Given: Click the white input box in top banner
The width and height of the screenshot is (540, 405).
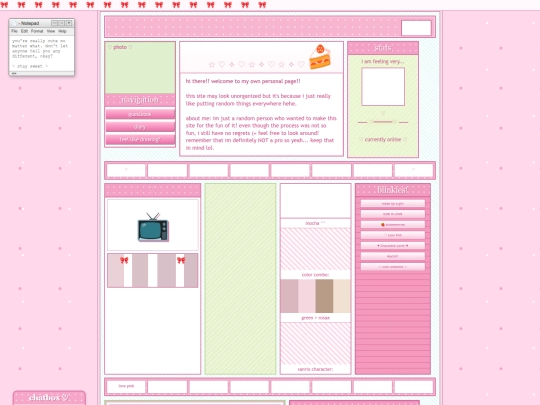Looking at the screenshot, I should [x=416, y=28].
